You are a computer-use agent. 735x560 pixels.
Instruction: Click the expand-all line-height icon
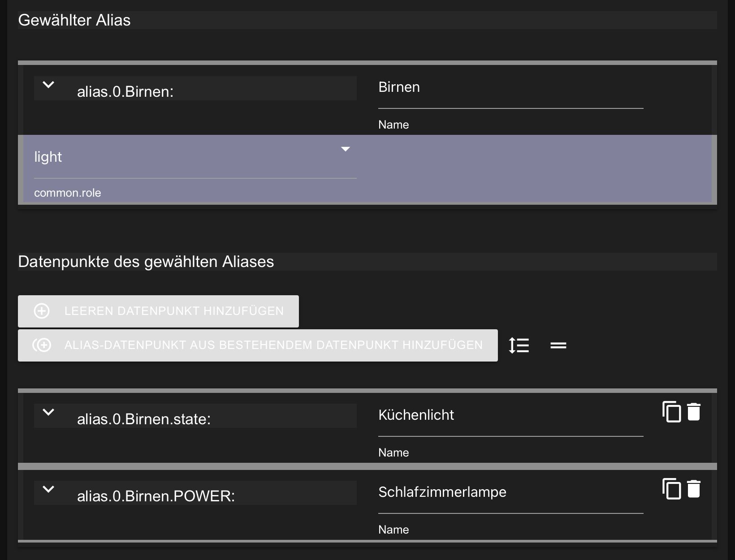pyautogui.click(x=519, y=345)
